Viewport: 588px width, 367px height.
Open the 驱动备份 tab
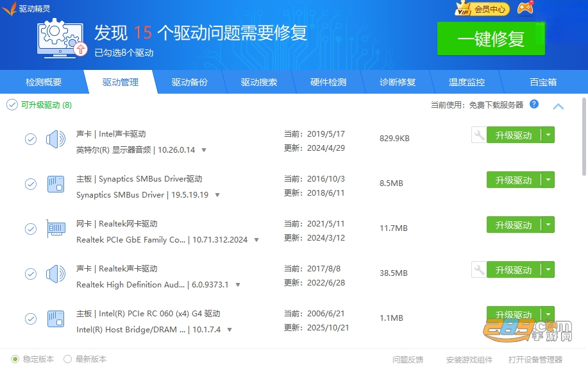(x=190, y=82)
